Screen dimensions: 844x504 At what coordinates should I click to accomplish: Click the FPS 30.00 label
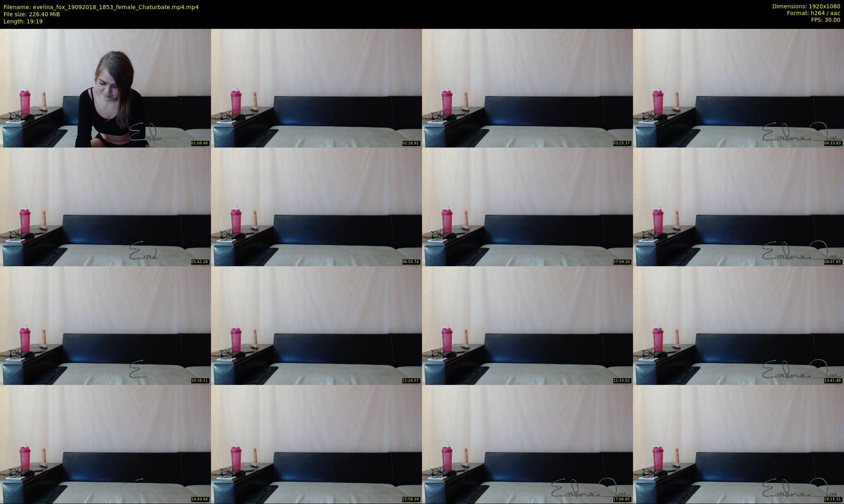click(x=825, y=20)
